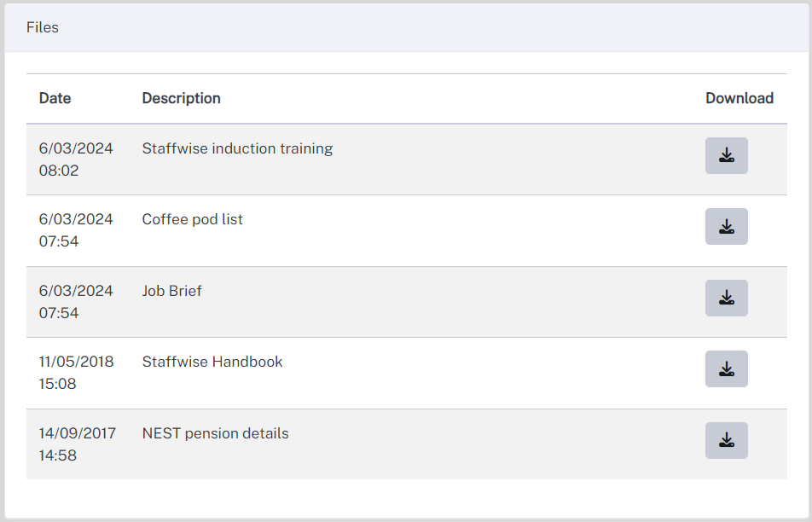Click the Job Brief row date cell

tap(76, 302)
